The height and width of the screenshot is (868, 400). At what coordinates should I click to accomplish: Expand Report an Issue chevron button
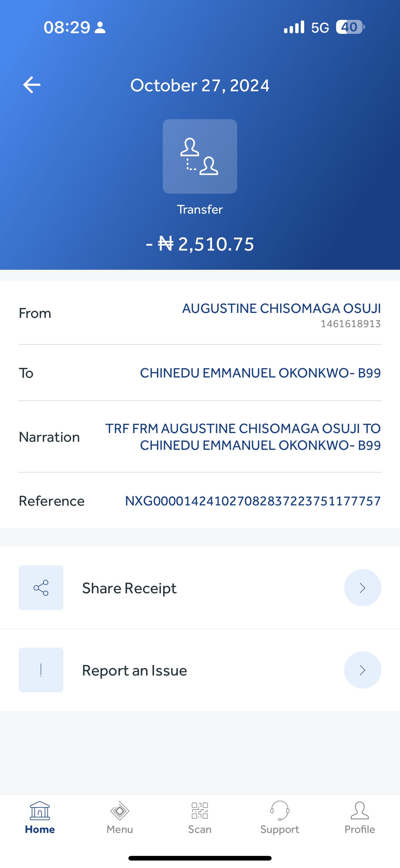pyautogui.click(x=362, y=670)
